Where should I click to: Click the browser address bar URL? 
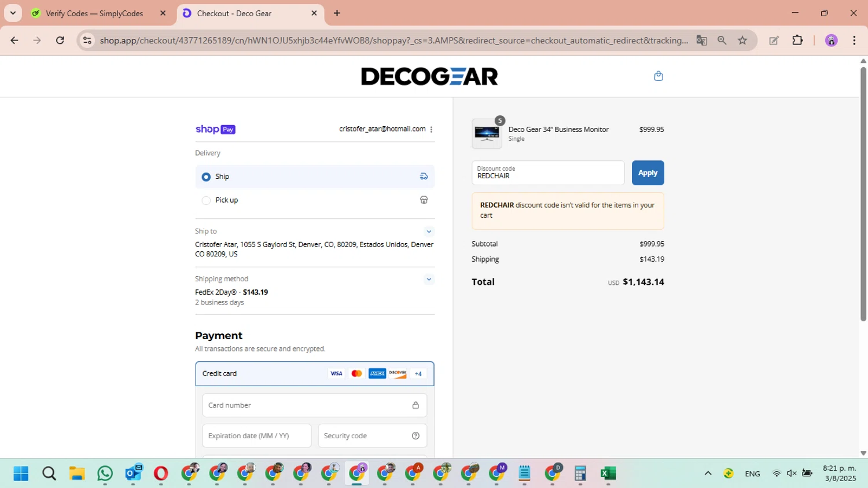[x=393, y=41]
